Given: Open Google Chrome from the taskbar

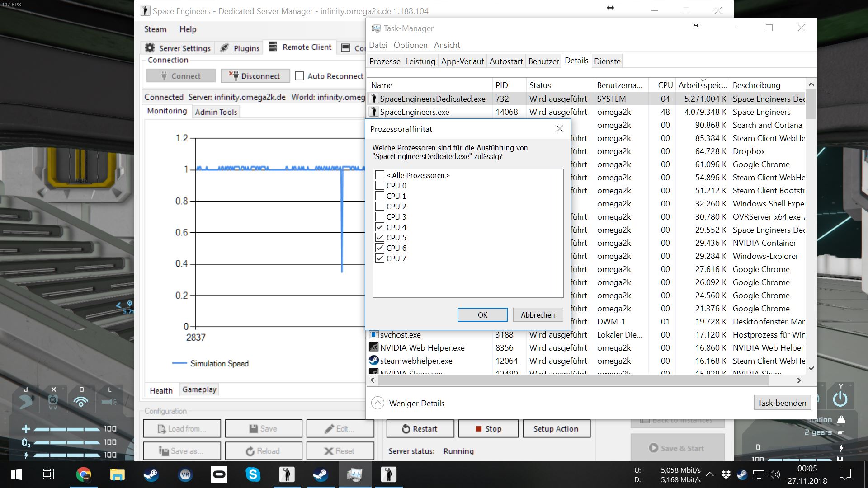Looking at the screenshot, I should (x=83, y=474).
